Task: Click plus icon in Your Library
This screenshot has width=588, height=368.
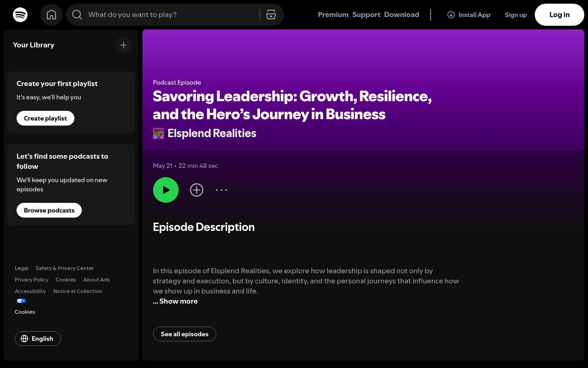Action: (x=123, y=45)
